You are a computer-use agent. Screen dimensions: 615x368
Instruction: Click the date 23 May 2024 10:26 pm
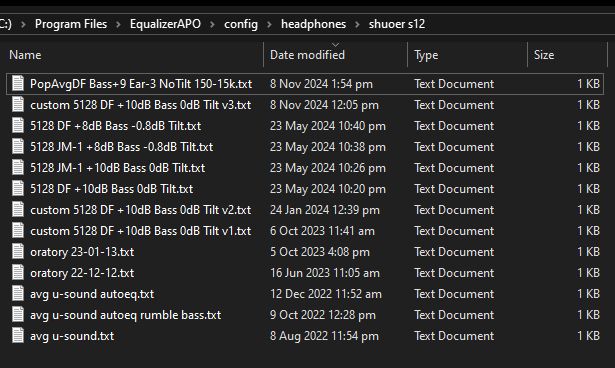tap(328, 168)
